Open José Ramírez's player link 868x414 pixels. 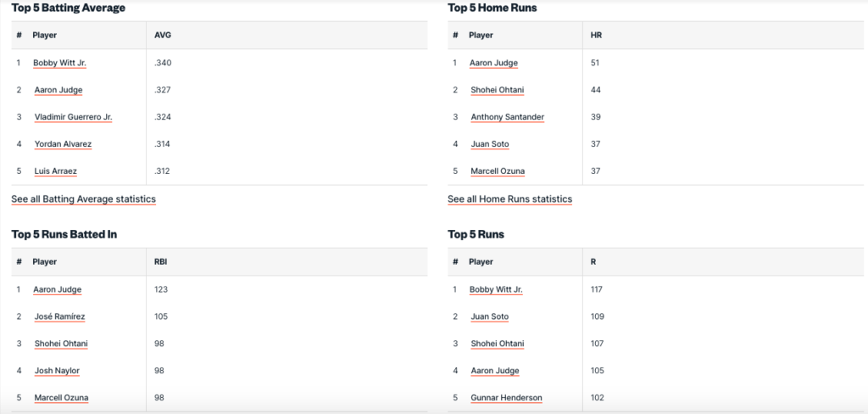59,316
